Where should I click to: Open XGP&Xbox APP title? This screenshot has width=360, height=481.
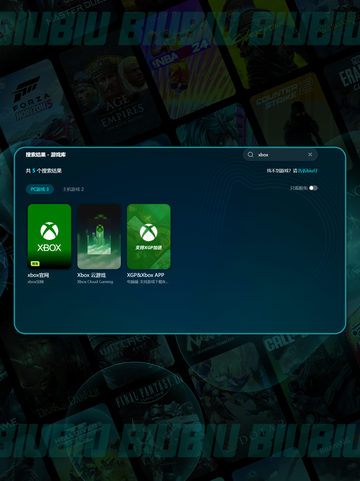[x=145, y=275]
